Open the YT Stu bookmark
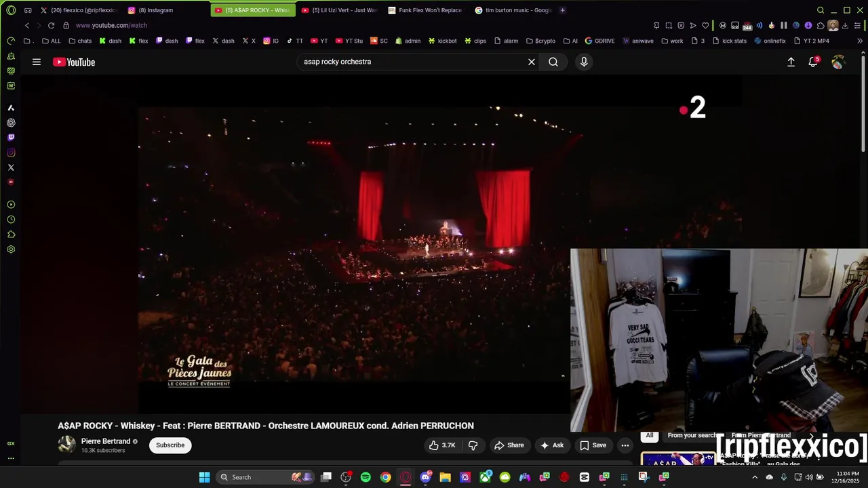 tap(349, 41)
